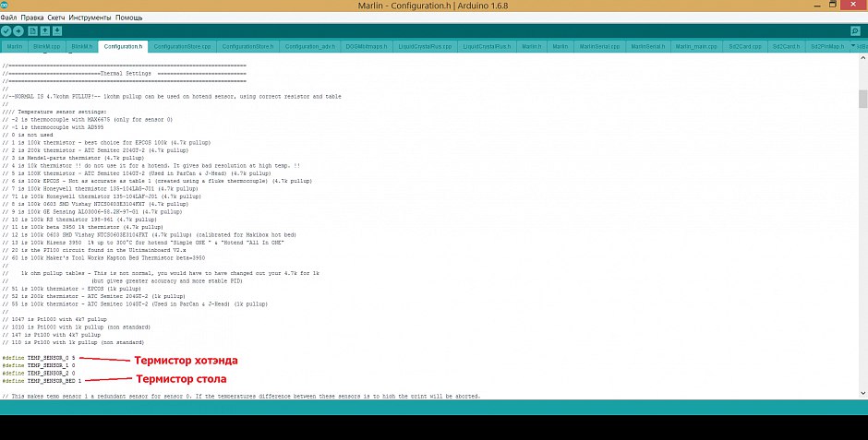Switch to the BlinkM.h tab
Screen dimensions: 868x440
[x=82, y=46]
